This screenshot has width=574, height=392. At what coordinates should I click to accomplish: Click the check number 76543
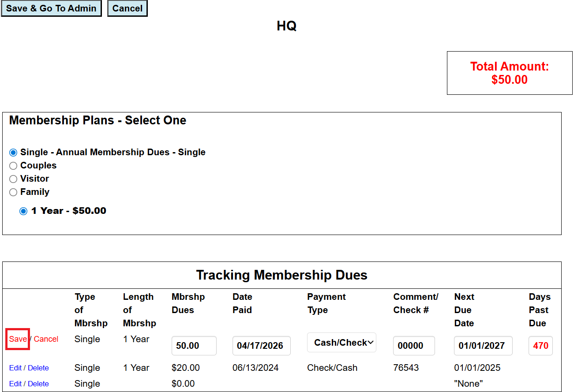(x=406, y=368)
